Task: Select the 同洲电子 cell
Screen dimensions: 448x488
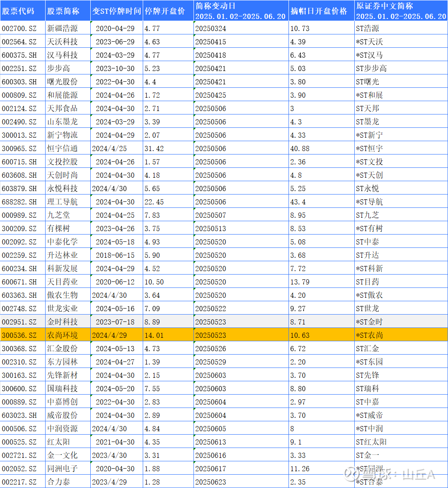Action: point(68,469)
